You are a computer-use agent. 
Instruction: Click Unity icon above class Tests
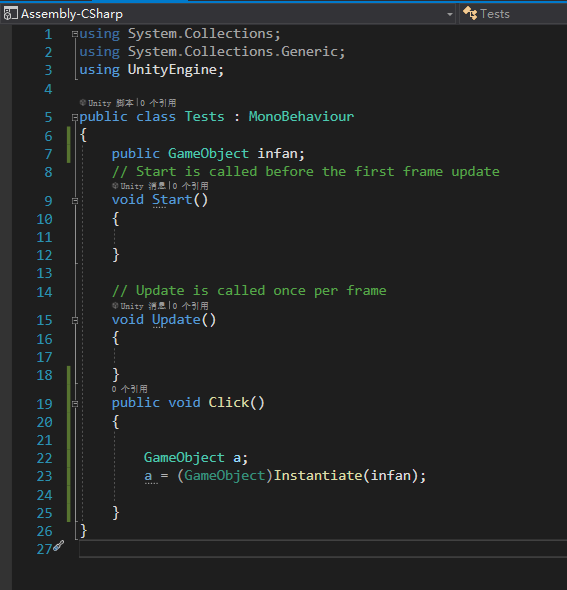83,102
